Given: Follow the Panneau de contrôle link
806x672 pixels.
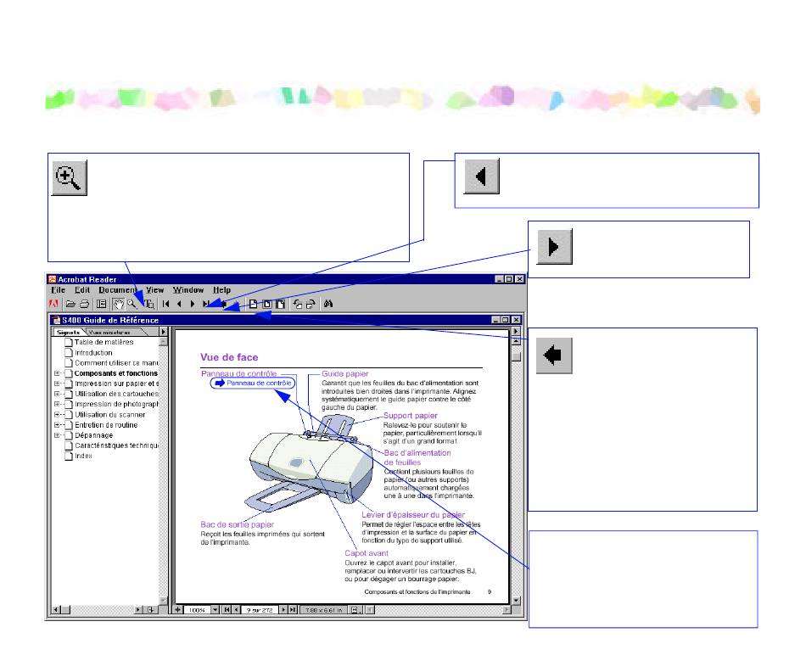Looking at the screenshot, I should tap(252, 383).
